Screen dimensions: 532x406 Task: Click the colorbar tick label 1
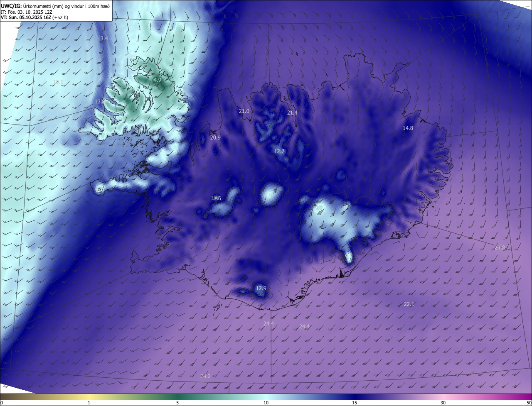click(x=89, y=403)
